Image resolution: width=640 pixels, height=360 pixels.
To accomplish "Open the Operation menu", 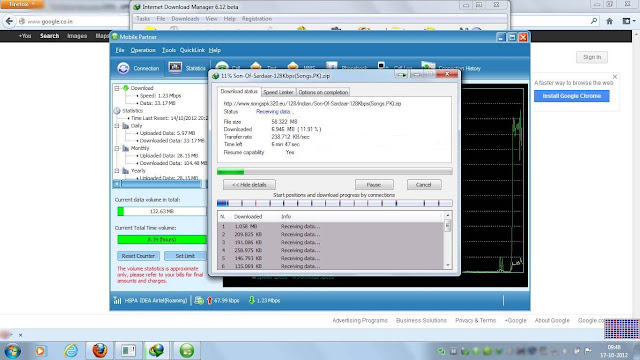I will (x=143, y=50).
